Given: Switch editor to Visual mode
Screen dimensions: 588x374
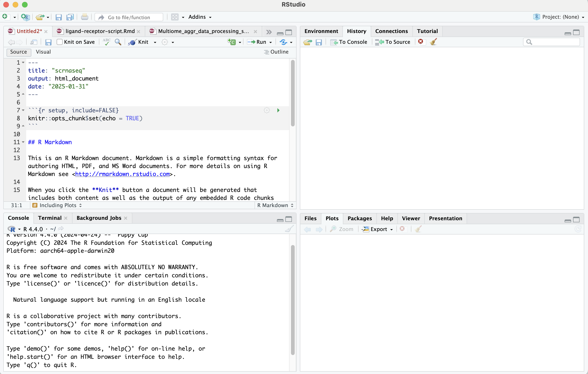Looking at the screenshot, I should pos(43,52).
